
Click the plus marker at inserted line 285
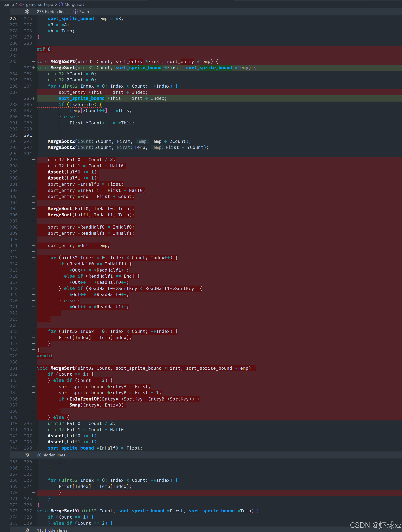click(34, 98)
